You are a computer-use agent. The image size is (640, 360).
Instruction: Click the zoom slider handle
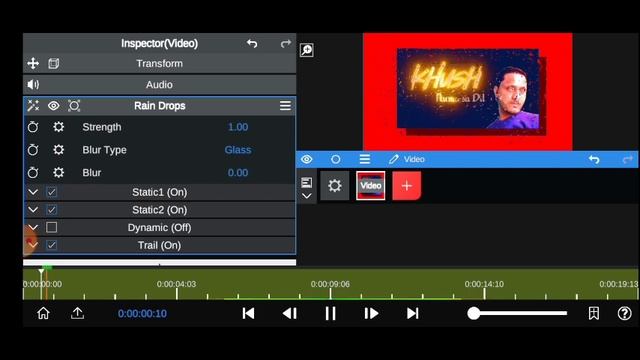[x=474, y=313]
